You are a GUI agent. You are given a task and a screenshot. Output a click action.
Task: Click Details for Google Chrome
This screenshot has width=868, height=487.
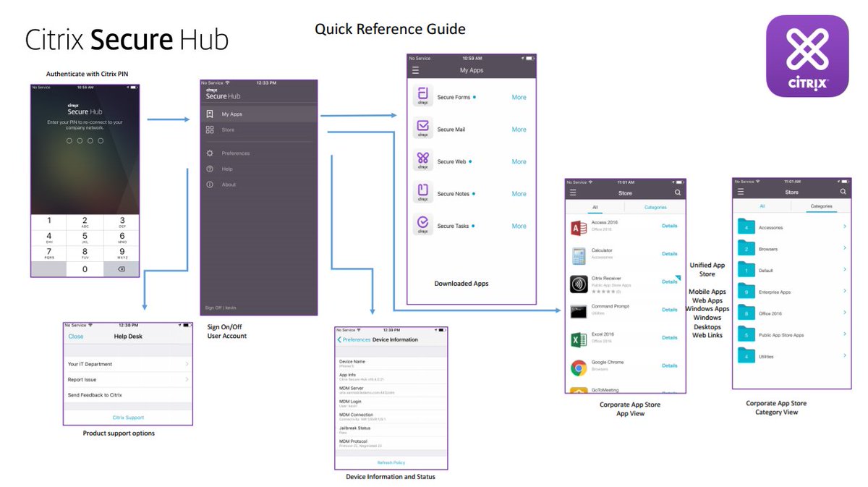[670, 365]
